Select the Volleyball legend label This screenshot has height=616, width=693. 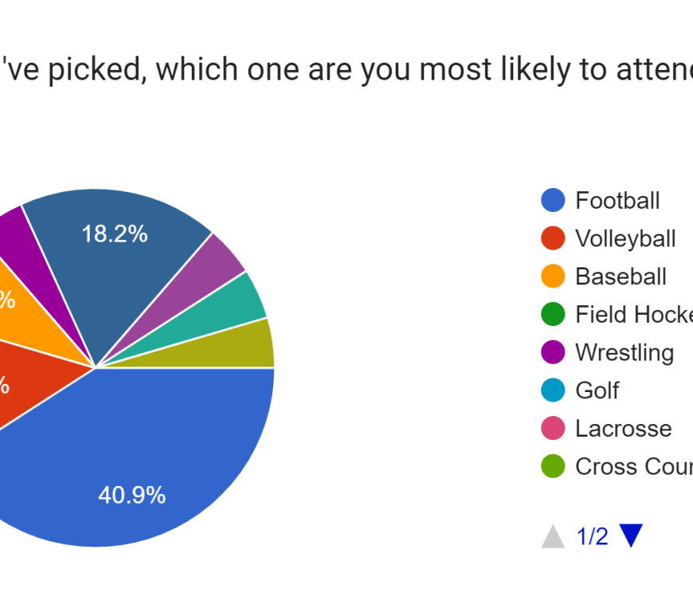(x=625, y=238)
